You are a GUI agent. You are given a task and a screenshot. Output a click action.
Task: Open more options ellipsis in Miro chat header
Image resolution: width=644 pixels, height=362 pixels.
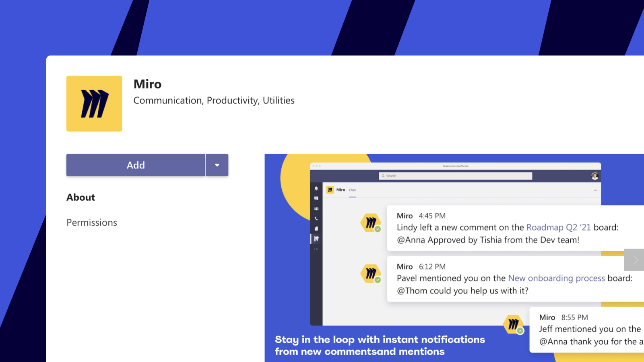click(595, 190)
